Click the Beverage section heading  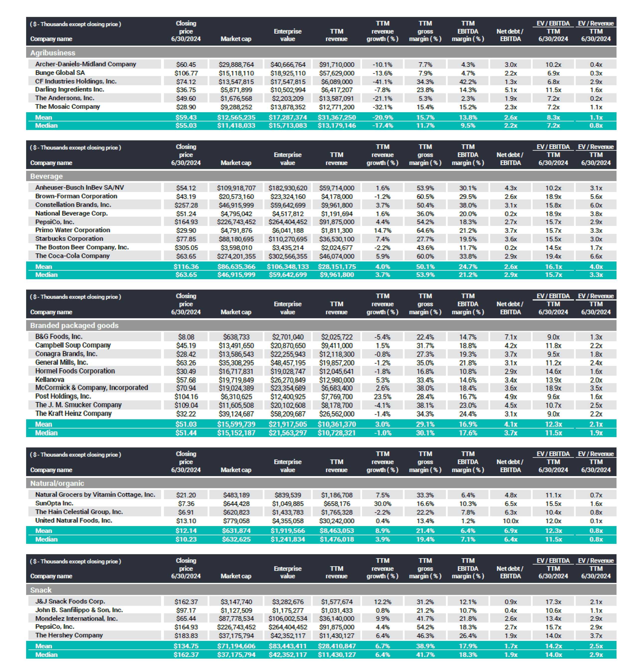click(46, 176)
